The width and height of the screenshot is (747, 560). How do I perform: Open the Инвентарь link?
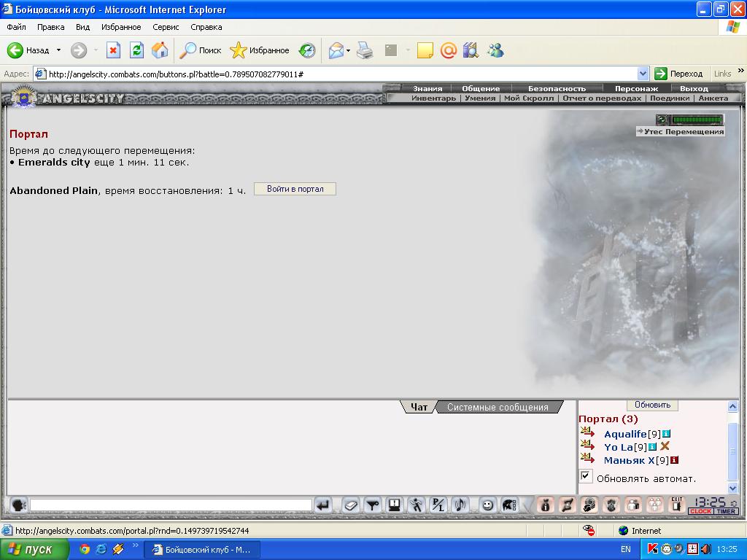tap(433, 98)
